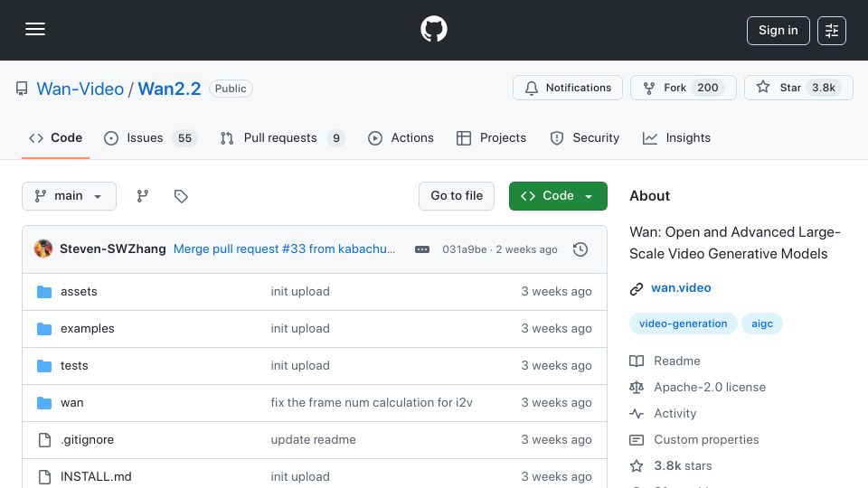The height and width of the screenshot is (488, 868).
Task: Open the Projects tab
Action: 491,137
